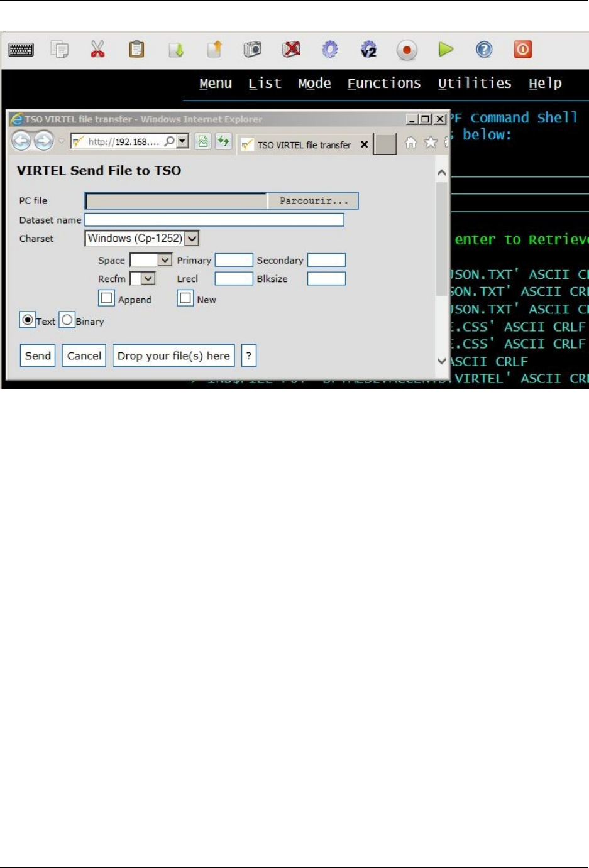This screenshot has width=589, height=868.
Task: Open the address bar dropdown arrow
Action: point(182,141)
